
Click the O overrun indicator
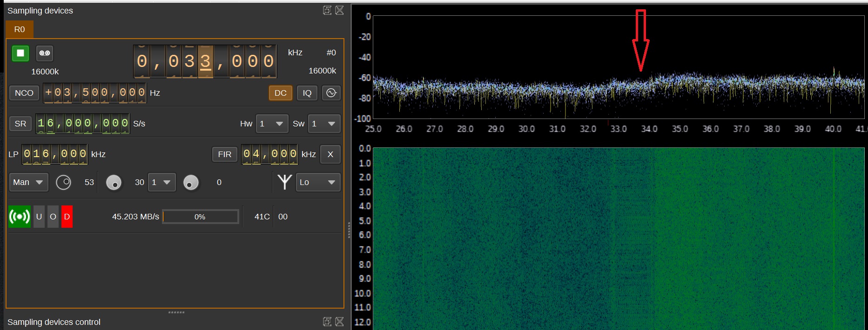(53, 217)
